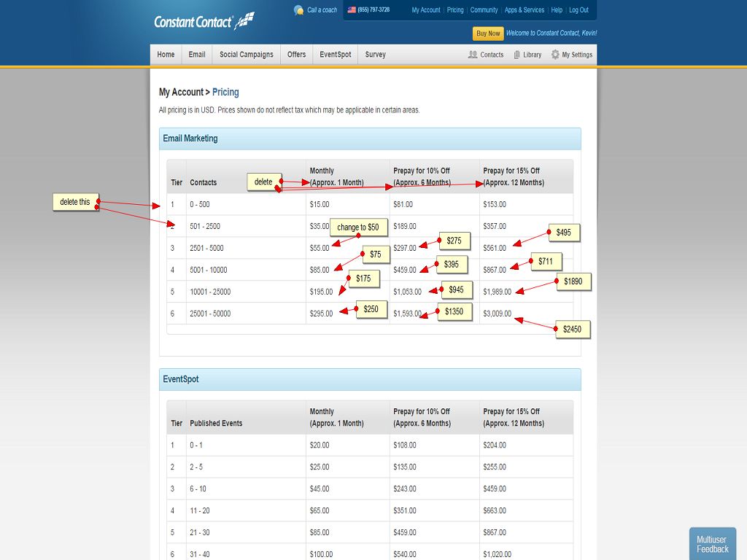Click the Log Out link

578,10
